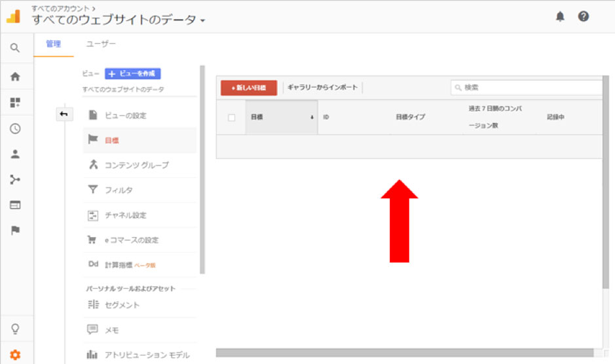Image resolution: width=615 pixels, height=364 pixels.
Task: Expand the すべてのウェブサイトのデータ account dropdown
Action: 118,20
